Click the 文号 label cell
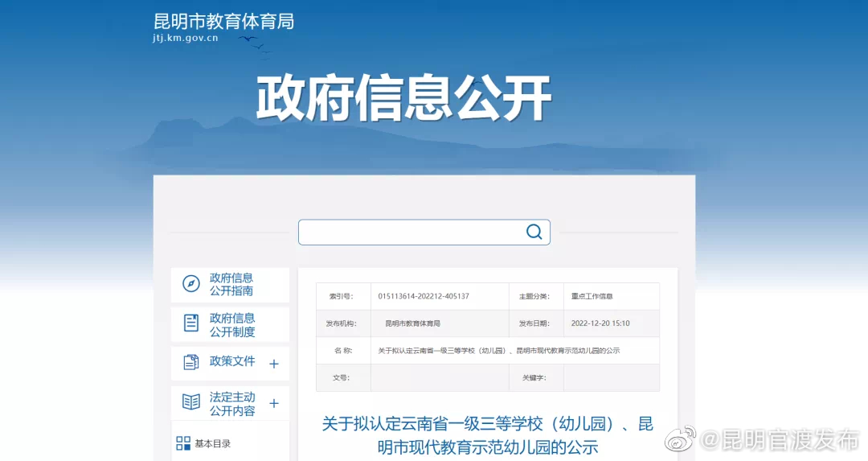The height and width of the screenshot is (461, 868). tap(343, 378)
